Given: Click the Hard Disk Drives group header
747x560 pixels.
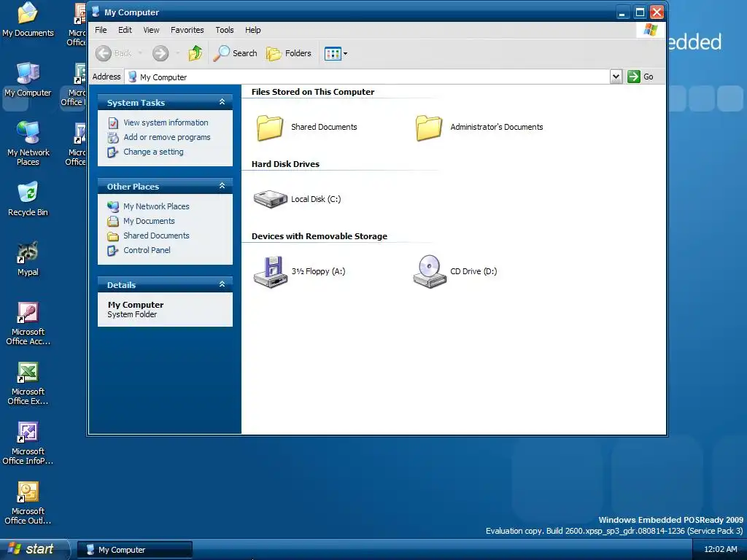Looking at the screenshot, I should [x=285, y=164].
